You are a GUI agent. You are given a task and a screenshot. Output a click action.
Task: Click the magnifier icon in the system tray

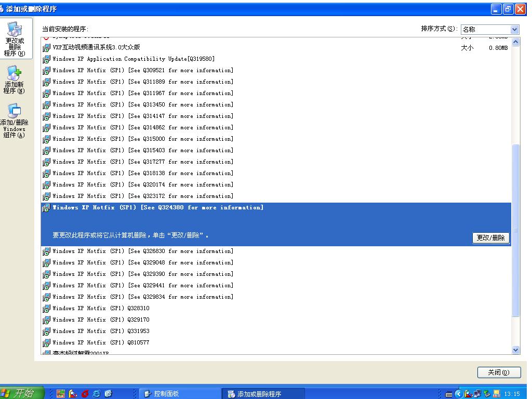pos(468,394)
